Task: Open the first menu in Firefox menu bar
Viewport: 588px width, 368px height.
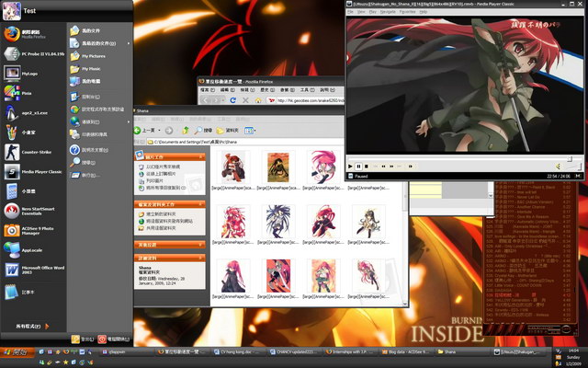Action: click(x=207, y=90)
